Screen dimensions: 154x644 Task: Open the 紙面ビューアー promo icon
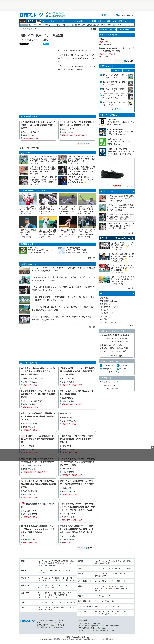102,132
